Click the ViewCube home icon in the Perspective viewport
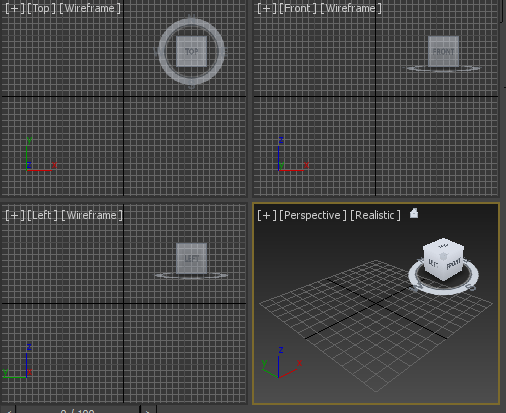 click(414, 213)
